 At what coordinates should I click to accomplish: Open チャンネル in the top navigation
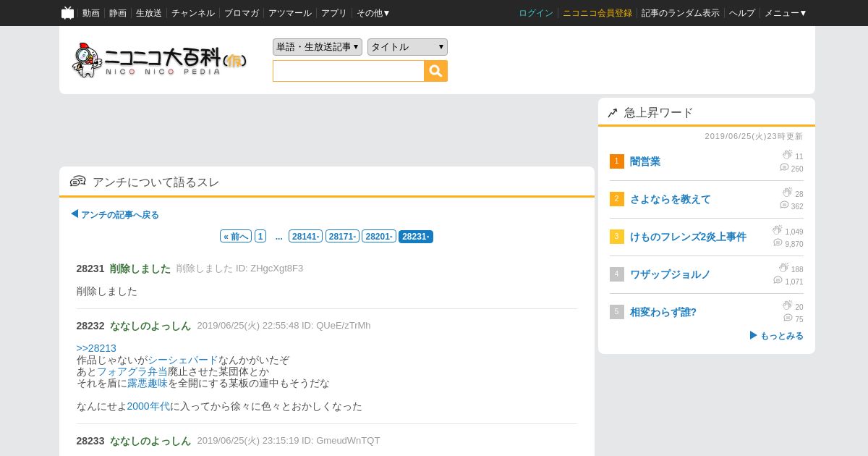[x=193, y=13]
